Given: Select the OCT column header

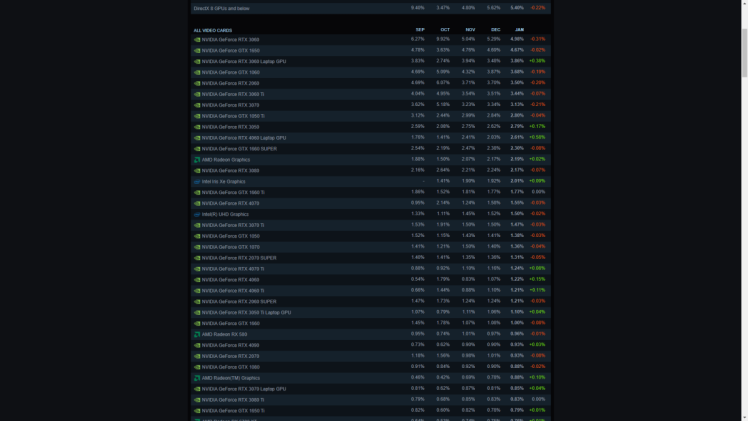Looking at the screenshot, I should click(445, 30).
